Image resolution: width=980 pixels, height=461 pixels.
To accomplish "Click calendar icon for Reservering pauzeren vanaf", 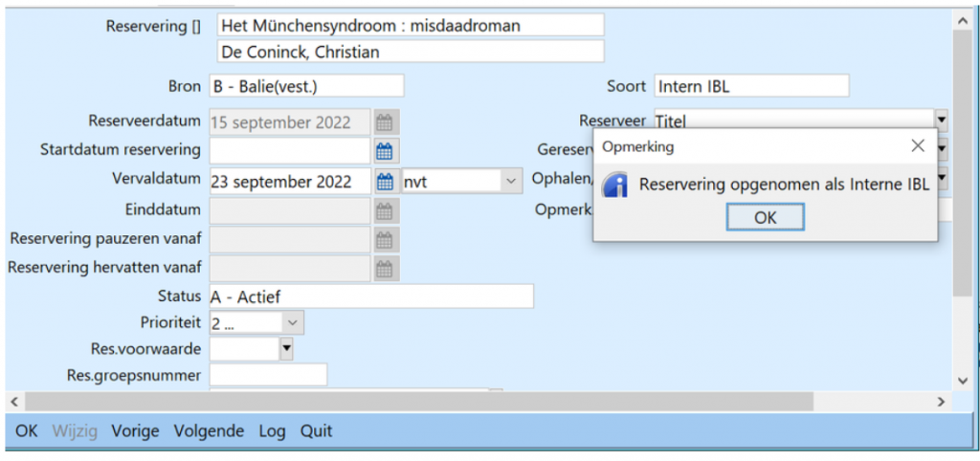I will point(385,240).
